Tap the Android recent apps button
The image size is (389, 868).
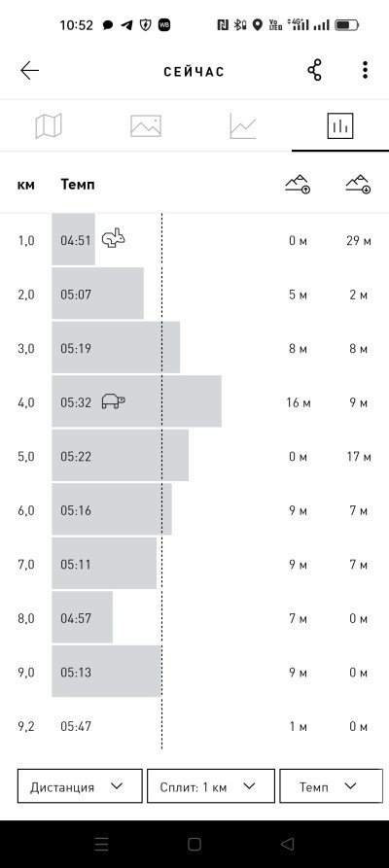(101, 844)
